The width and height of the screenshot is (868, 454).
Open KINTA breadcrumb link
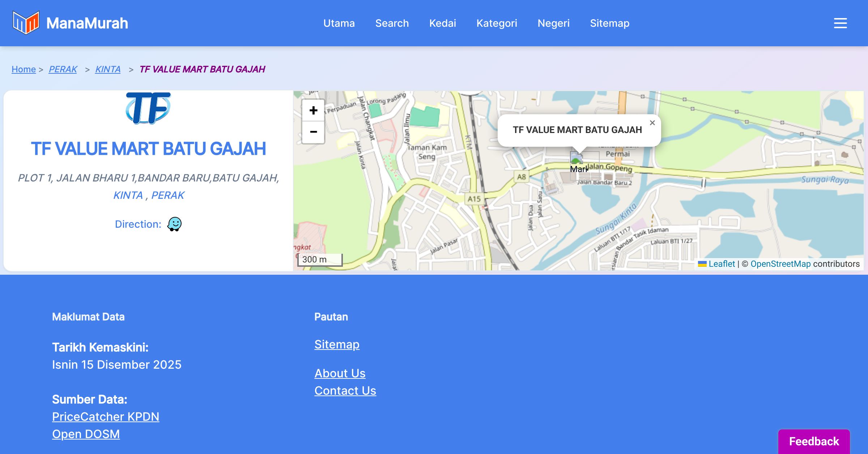(108, 69)
